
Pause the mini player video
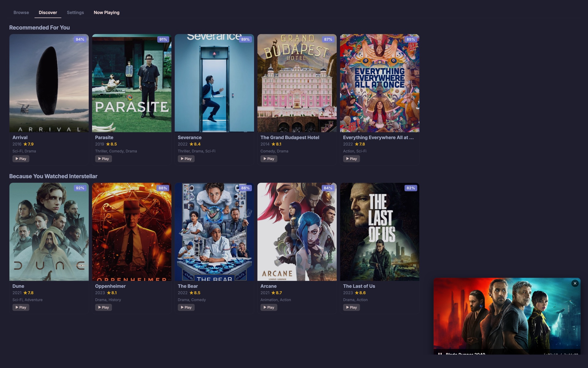[440, 354]
